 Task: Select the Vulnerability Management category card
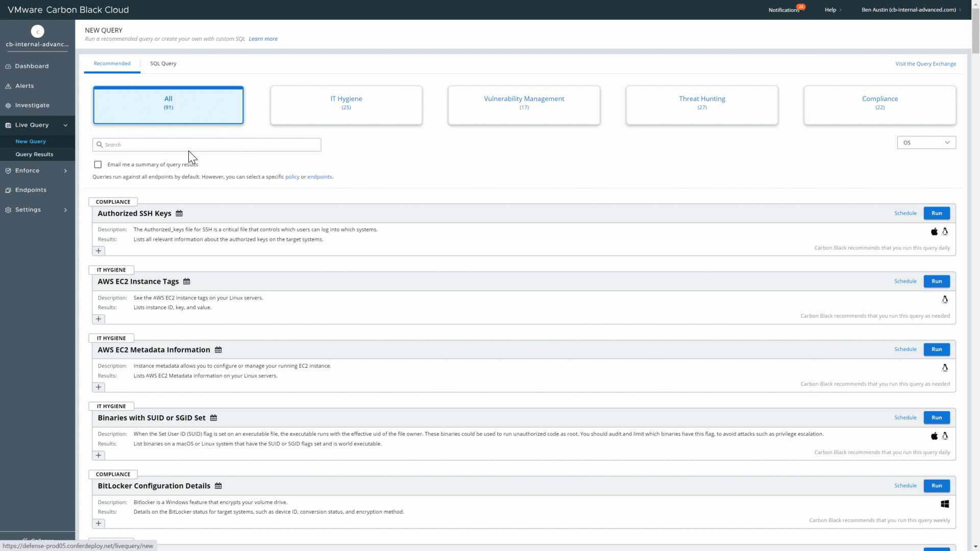click(524, 105)
